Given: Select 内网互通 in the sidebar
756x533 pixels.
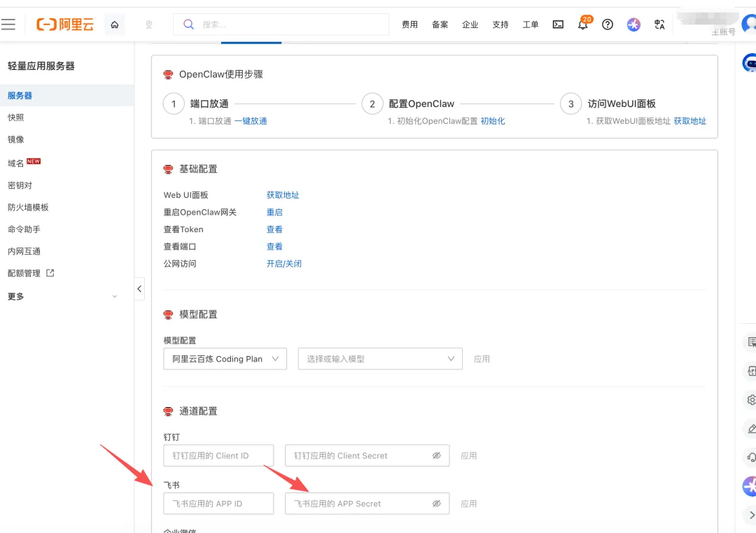Looking at the screenshot, I should point(24,251).
